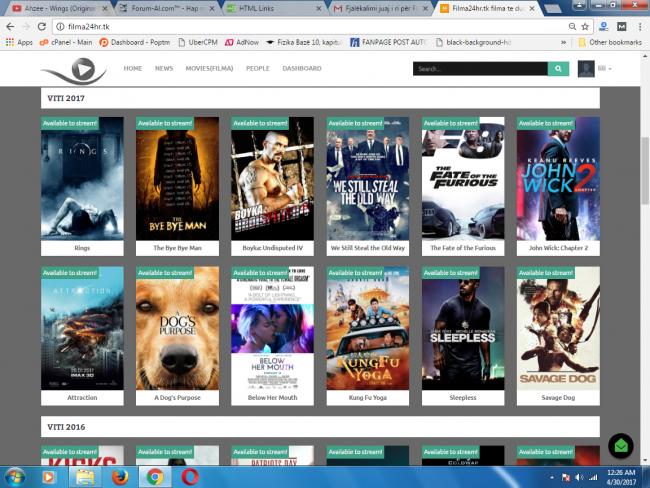Open the NEWS menu item
The height and width of the screenshot is (488, 650).
click(164, 68)
